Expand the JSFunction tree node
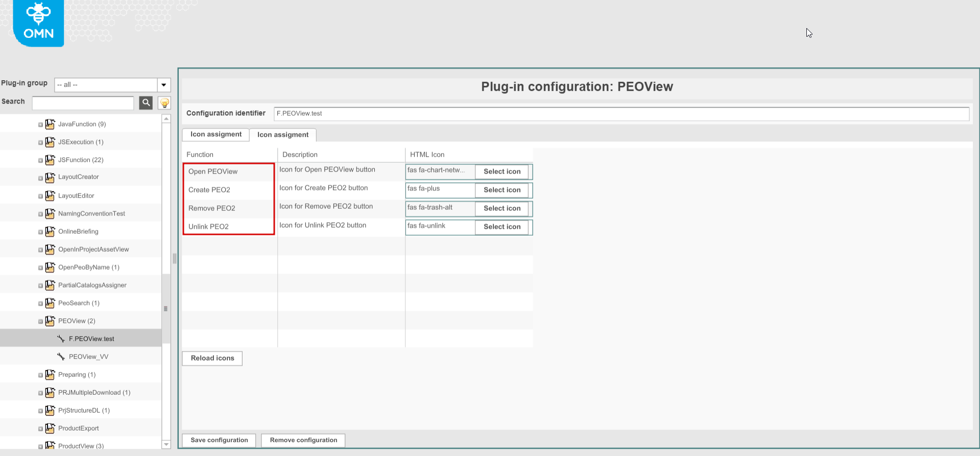 41,160
